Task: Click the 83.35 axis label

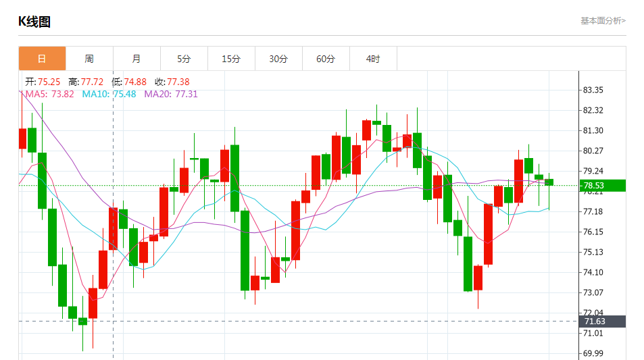Action: click(x=593, y=90)
